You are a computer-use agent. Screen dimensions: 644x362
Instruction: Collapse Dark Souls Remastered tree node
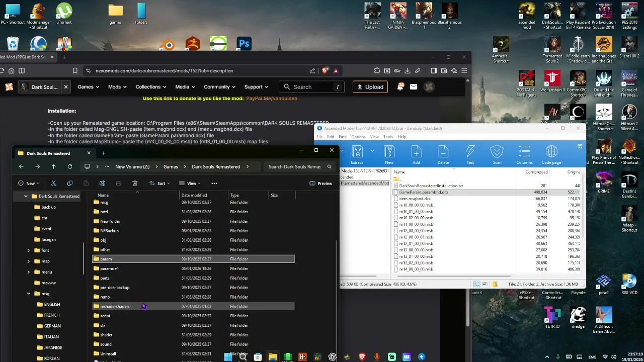(26, 196)
